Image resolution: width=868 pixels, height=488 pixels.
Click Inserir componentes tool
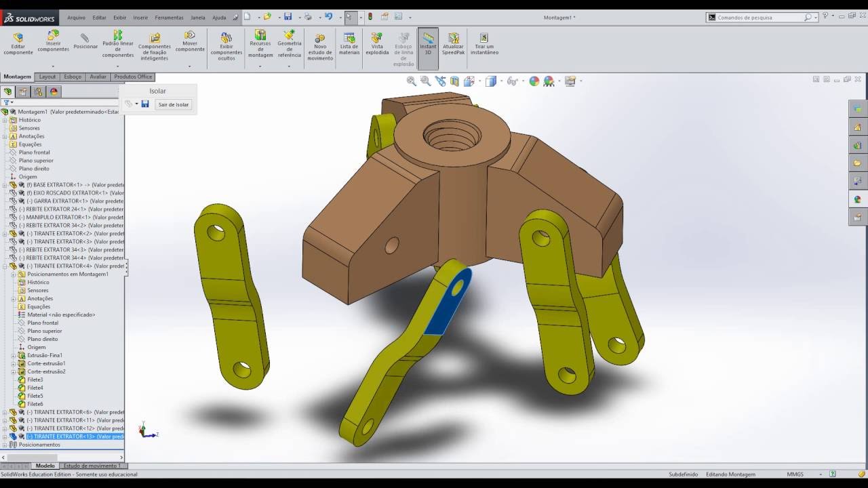(53, 41)
